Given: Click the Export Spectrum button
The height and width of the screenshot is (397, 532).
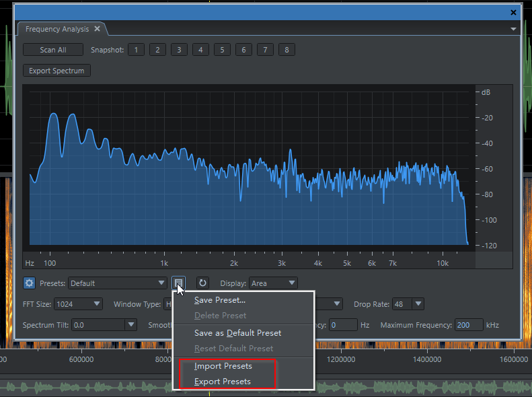Looking at the screenshot, I should (x=56, y=71).
